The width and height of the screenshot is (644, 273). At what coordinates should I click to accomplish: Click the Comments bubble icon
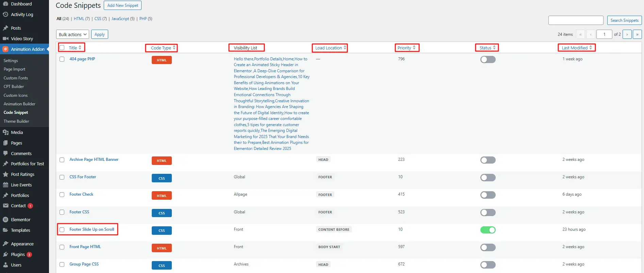pyautogui.click(x=5, y=153)
